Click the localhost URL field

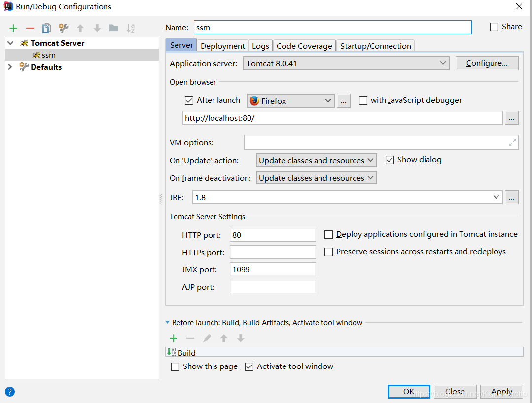(342, 118)
